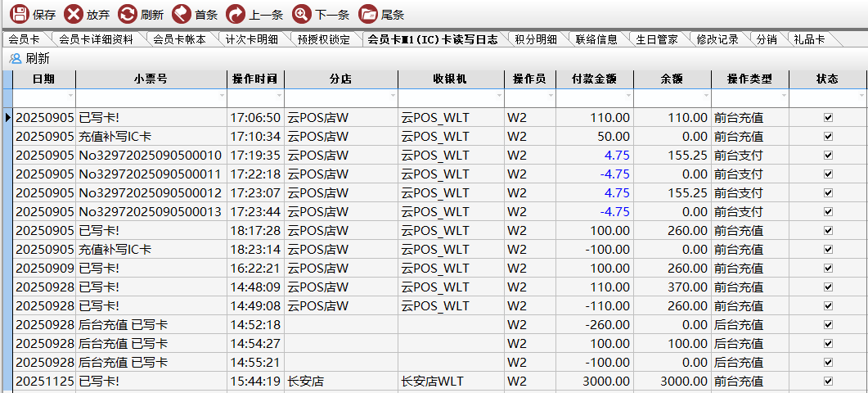Open the 操作类型 column filter dropdown
This screenshot has height=393, width=868.
click(784, 96)
